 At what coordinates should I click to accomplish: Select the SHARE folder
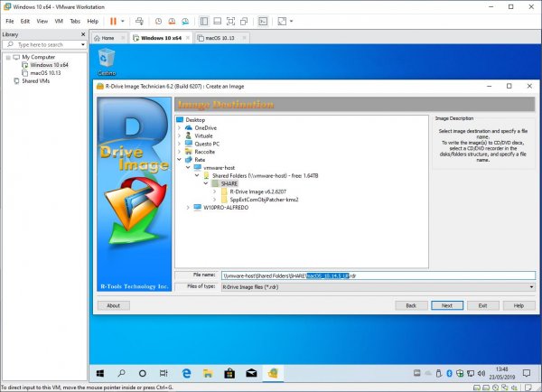229,183
